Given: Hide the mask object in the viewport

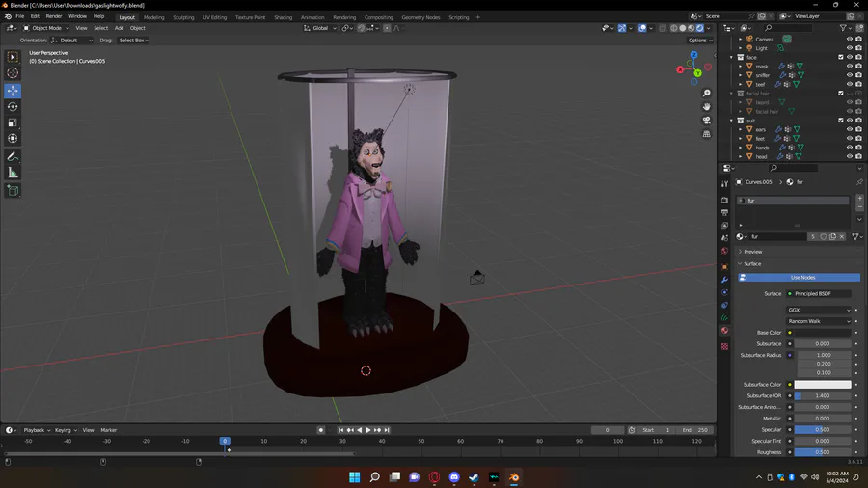Looking at the screenshot, I should tap(849, 67).
